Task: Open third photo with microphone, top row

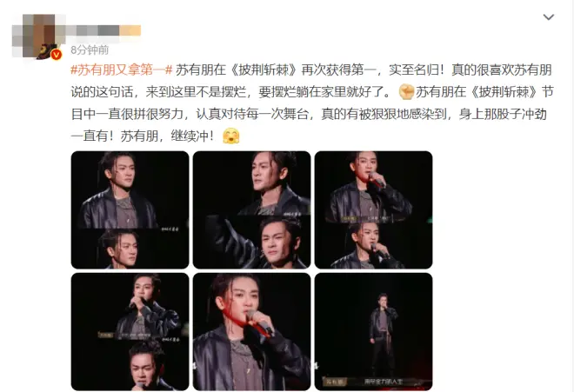Action: click(x=373, y=209)
